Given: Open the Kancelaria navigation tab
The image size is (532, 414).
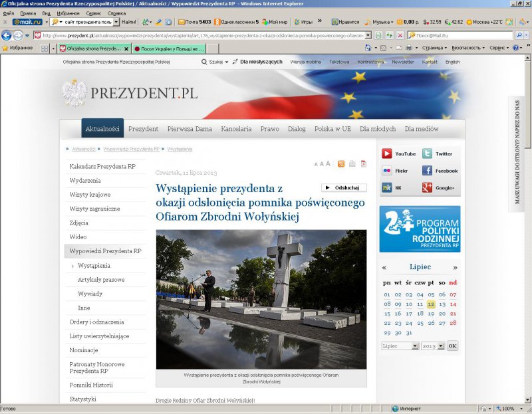Looking at the screenshot, I should [x=236, y=129].
